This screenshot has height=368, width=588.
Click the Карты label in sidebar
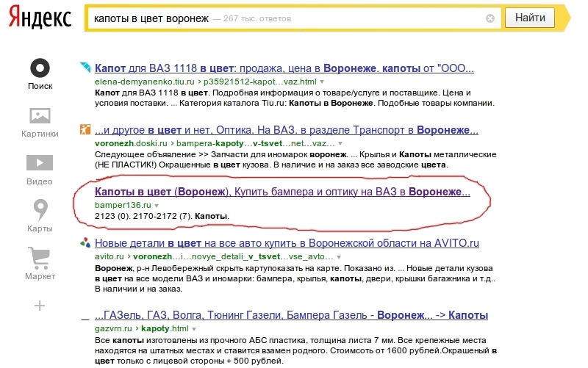point(40,228)
